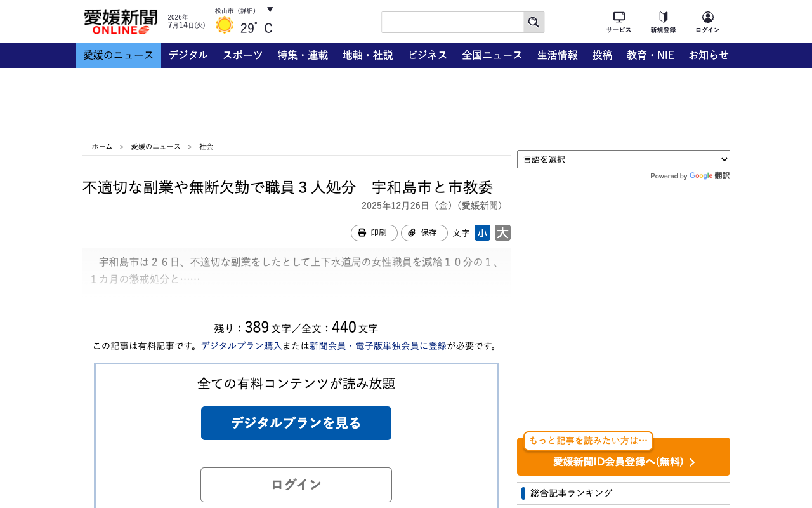This screenshot has width=812, height=508.
Task: Open the 特集・連載 nav item
Action: pos(303,55)
